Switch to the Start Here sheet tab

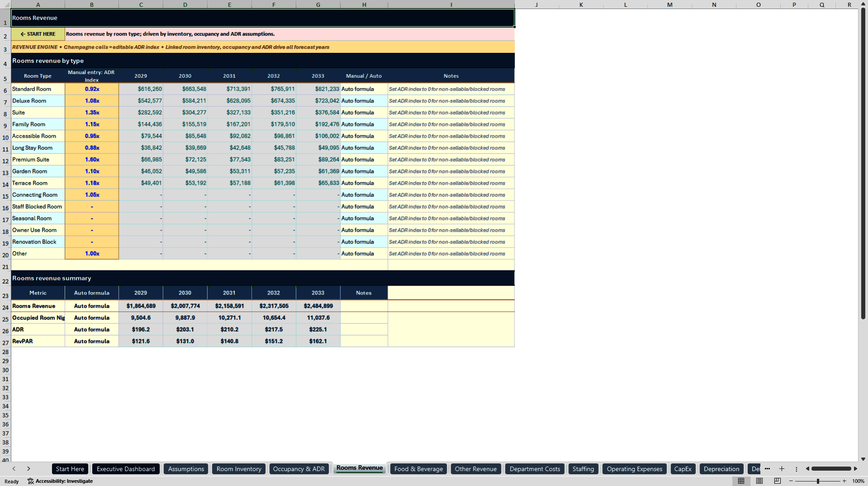(x=70, y=469)
